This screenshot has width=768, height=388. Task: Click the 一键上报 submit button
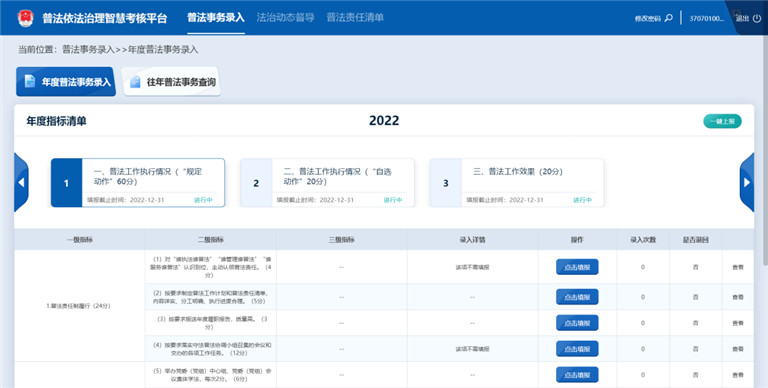(722, 121)
